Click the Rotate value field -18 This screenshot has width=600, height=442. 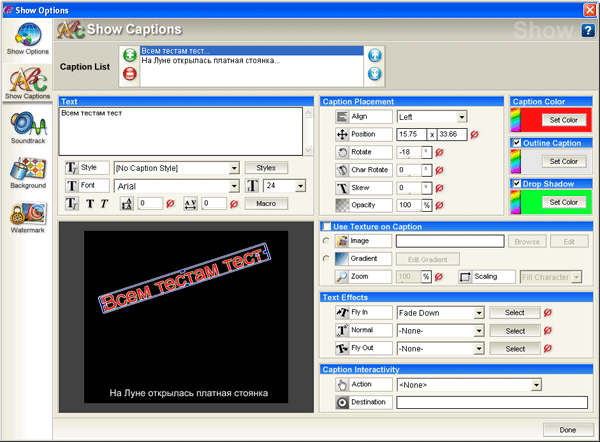coord(409,152)
